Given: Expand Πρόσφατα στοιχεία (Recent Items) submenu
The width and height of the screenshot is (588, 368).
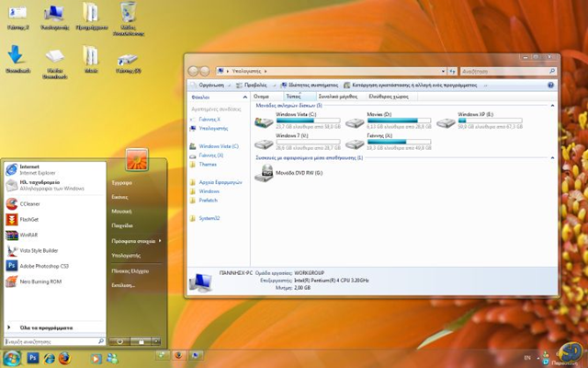Looking at the screenshot, I should (x=136, y=241).
